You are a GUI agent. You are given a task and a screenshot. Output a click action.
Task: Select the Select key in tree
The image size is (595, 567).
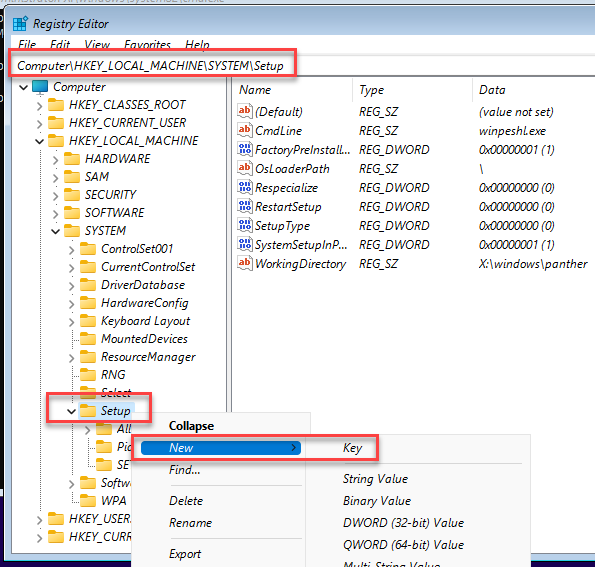pos(115,393)
